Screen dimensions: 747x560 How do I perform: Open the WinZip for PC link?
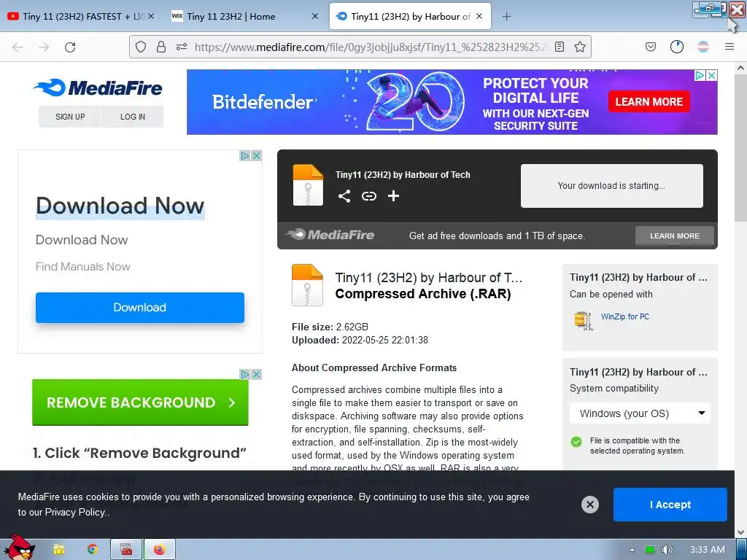coord(624,316)
